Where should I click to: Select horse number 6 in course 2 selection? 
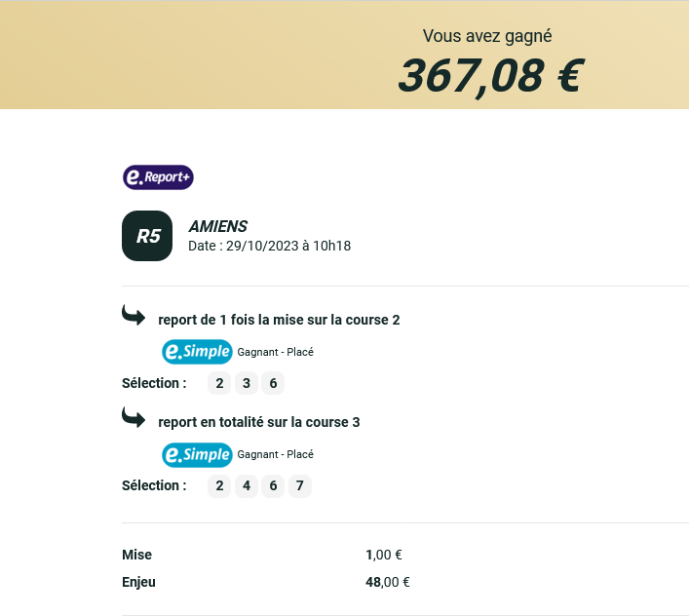(x=273, y=383)
